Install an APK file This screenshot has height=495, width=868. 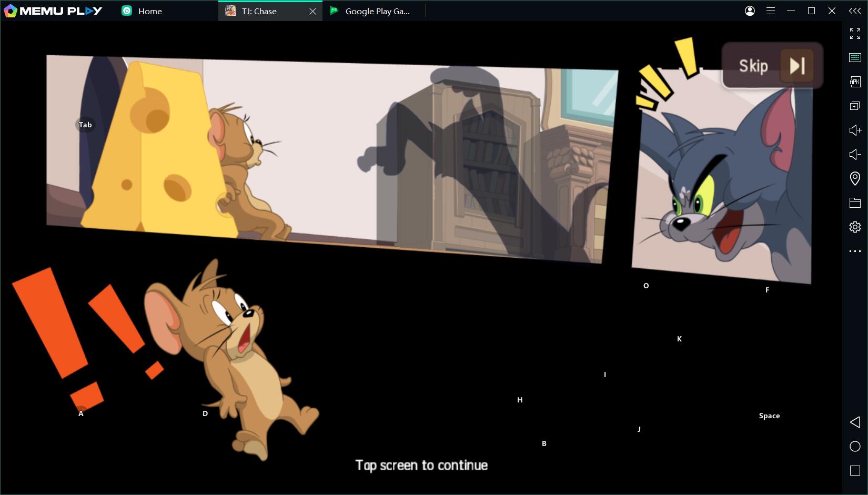click(x=855, y=82)
